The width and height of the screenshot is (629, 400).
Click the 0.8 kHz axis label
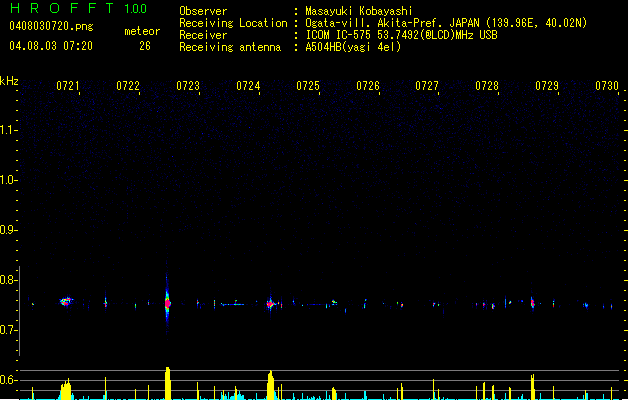pyautogui.click(x=7, y=280)
